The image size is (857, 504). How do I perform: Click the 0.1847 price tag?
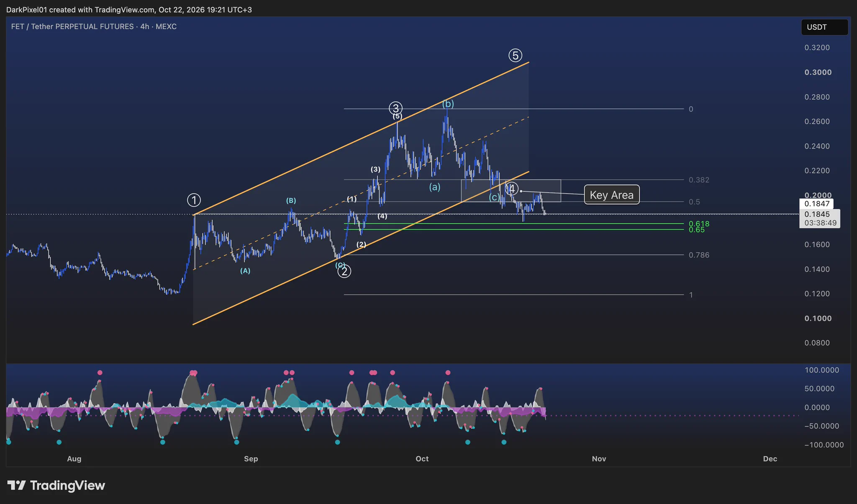[x=816, y=204]
